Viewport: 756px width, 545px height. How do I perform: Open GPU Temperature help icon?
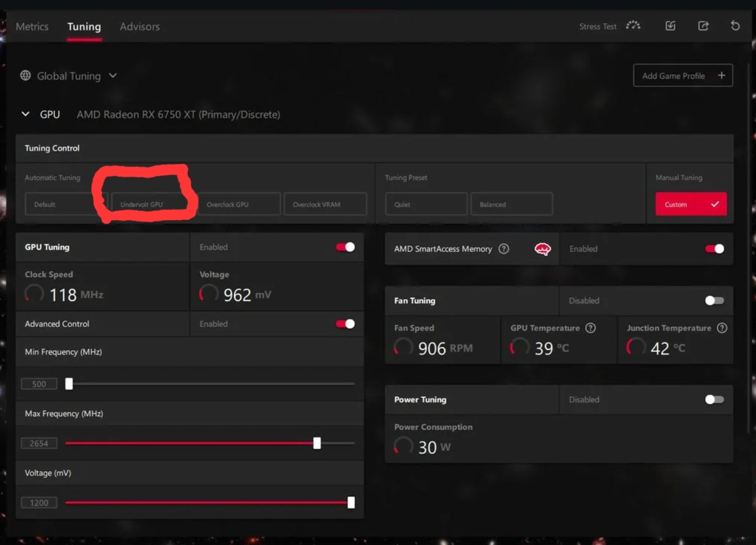tap(590, 328)
